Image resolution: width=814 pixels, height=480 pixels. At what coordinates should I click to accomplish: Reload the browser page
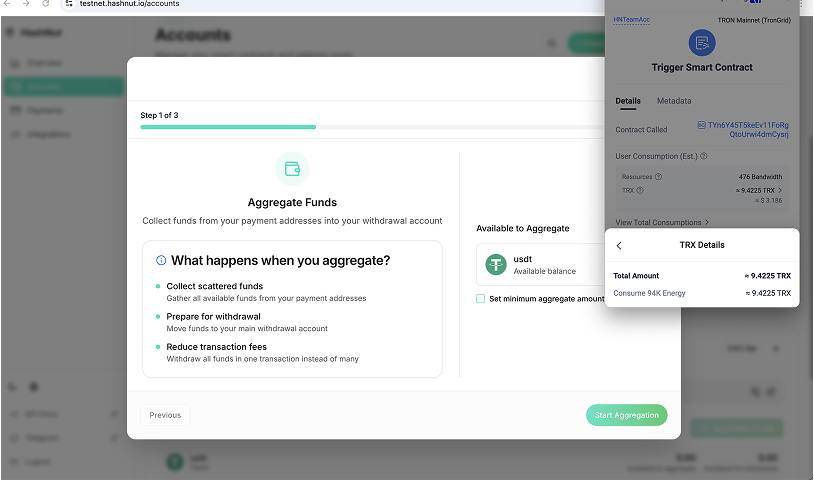click(46, 4)
